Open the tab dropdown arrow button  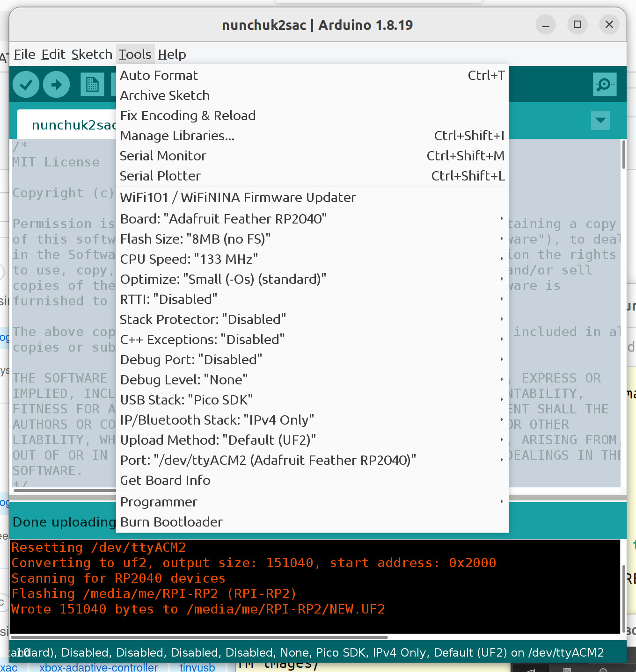pyautogui.click(x=600, y=121)
